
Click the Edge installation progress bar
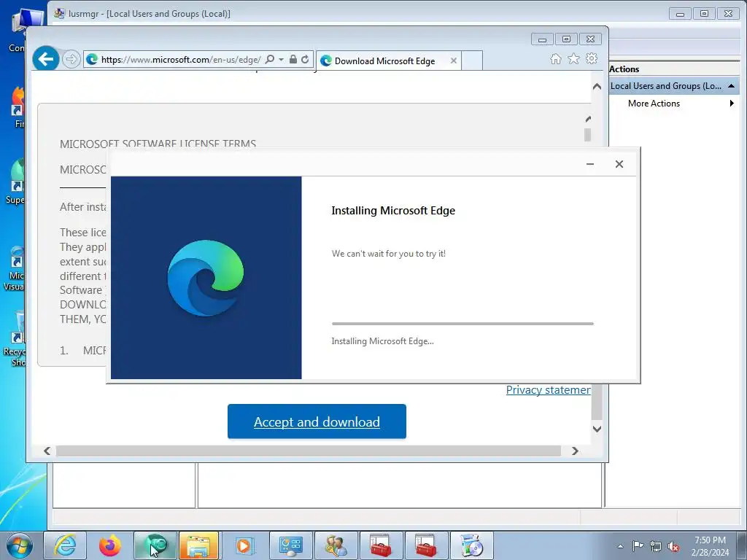click(x=462, y=323)
